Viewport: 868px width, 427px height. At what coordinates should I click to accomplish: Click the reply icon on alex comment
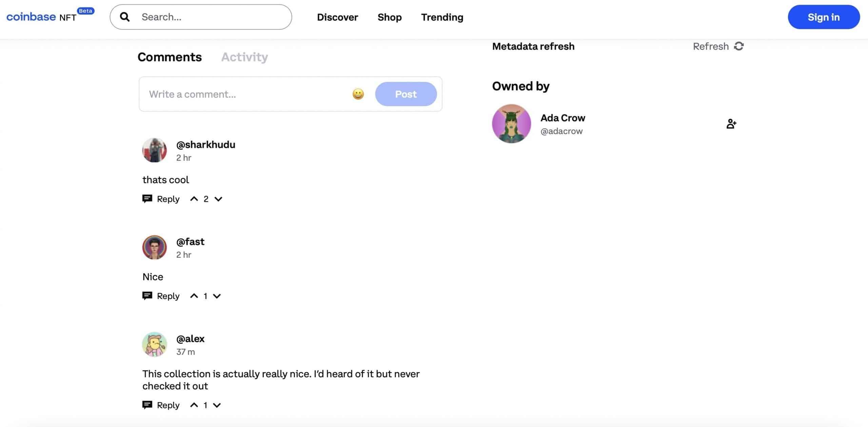[x=147, y=405]
